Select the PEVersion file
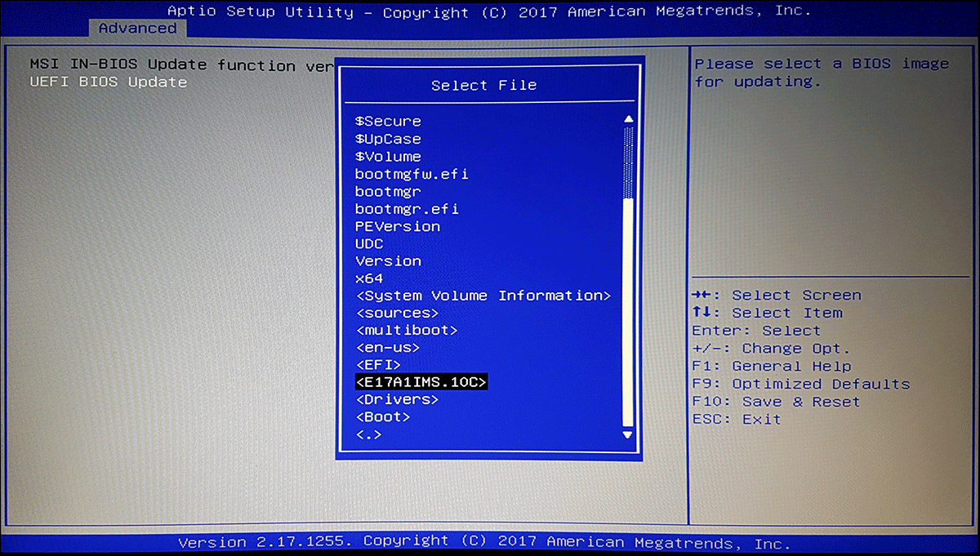The height and width of the screenshot is (556, 980). click(398, 226)
